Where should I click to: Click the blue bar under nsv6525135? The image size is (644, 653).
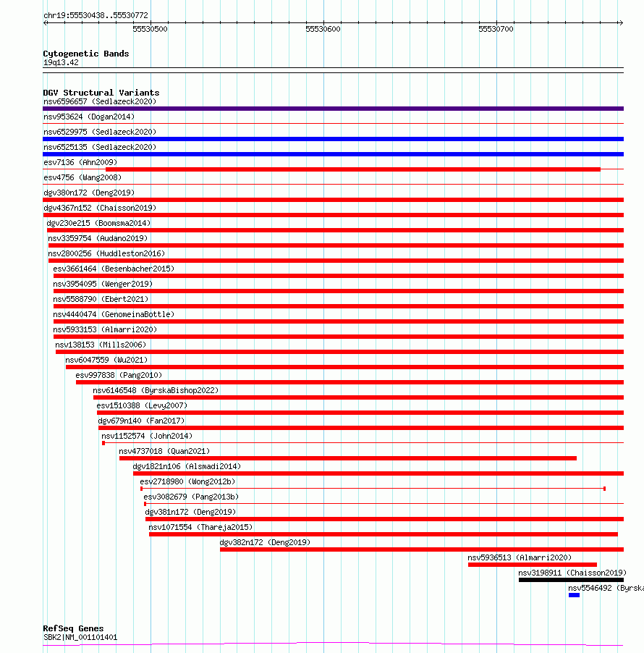333,154
